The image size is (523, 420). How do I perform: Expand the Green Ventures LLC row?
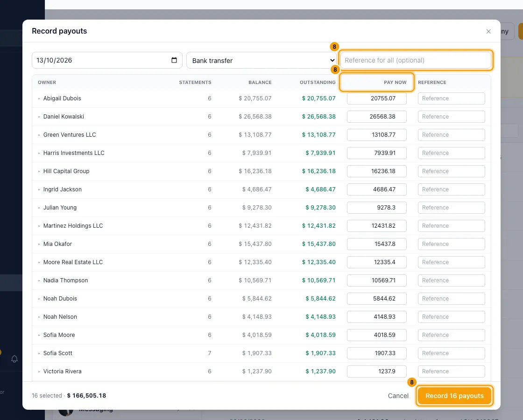(39, 135)
